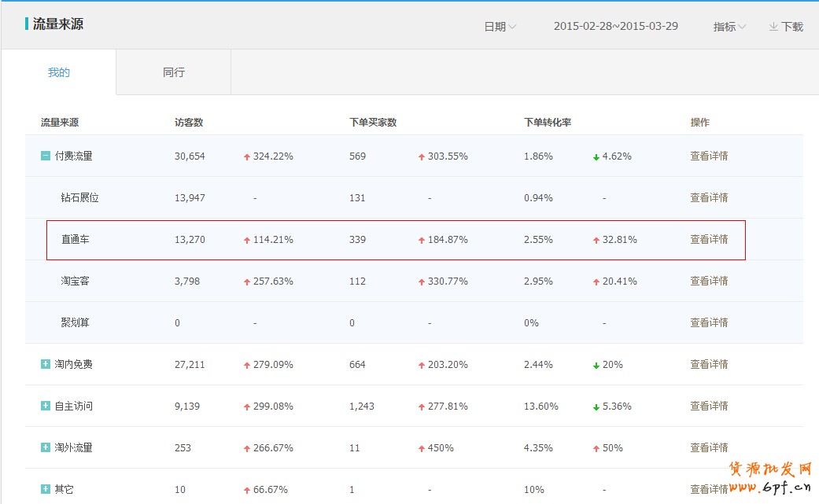Click the 下单转化率 column header
This screenshot has width=819, height=504.
(548, 123)
